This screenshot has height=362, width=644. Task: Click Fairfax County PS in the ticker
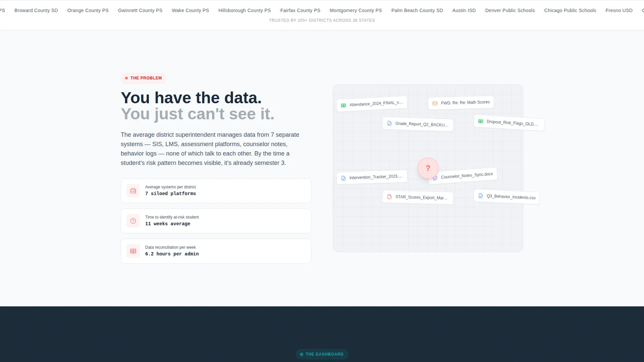pyautogui.click(x=300, y=10)
